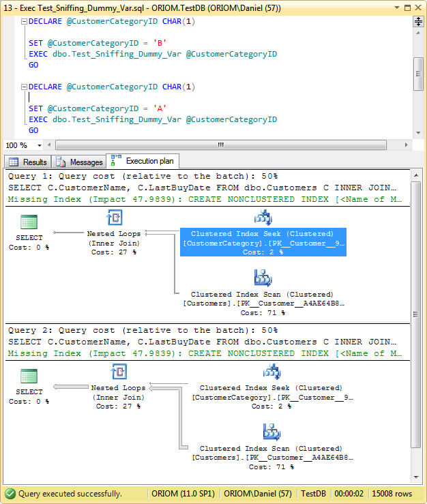Click Clustered Index Seek icon in Query 2
Viewport: 427px width, 504px height.
pos(271,372)
